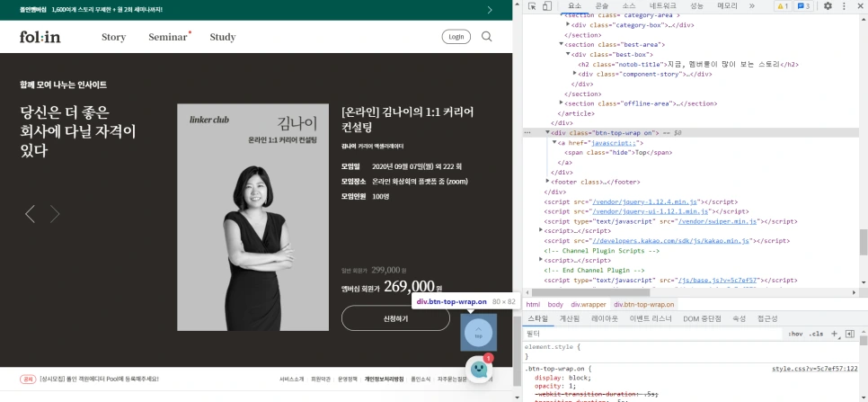Image resolution: width=868 pixels, height=402 pixels.
Task: Select the span class hide Top node
Action: pos(619,152)
